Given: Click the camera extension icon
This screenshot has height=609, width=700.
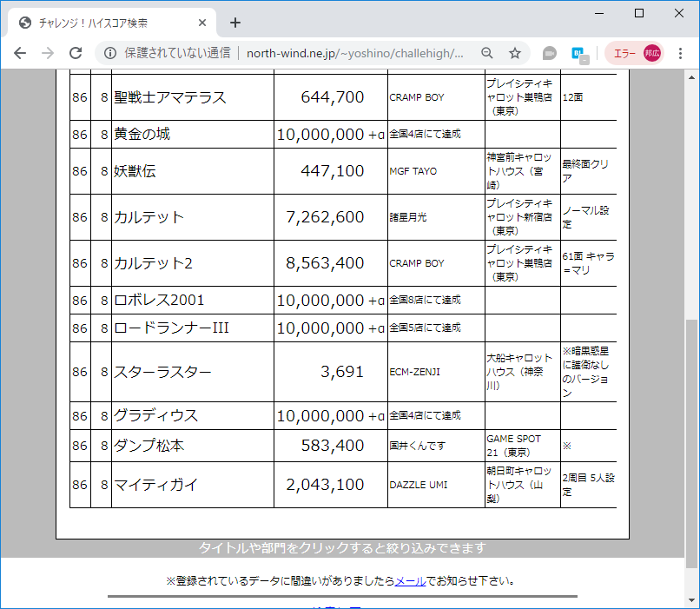Looking at the screenshot, I should 549,52.
